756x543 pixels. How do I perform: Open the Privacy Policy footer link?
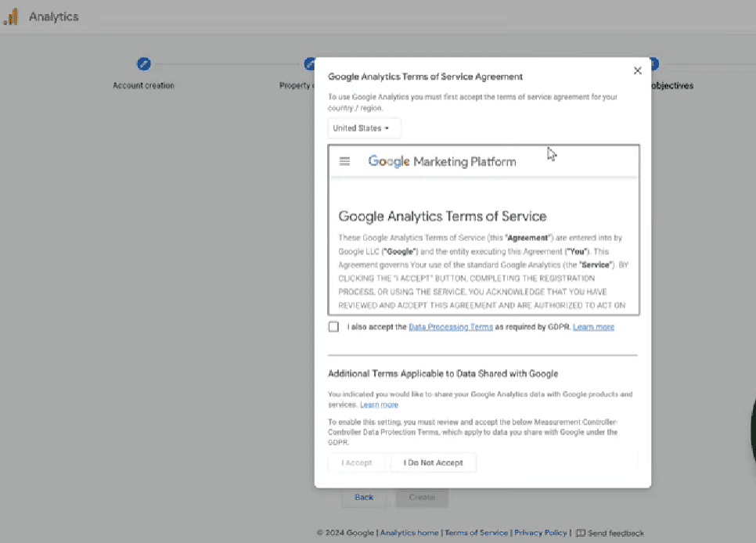(540, 533)
